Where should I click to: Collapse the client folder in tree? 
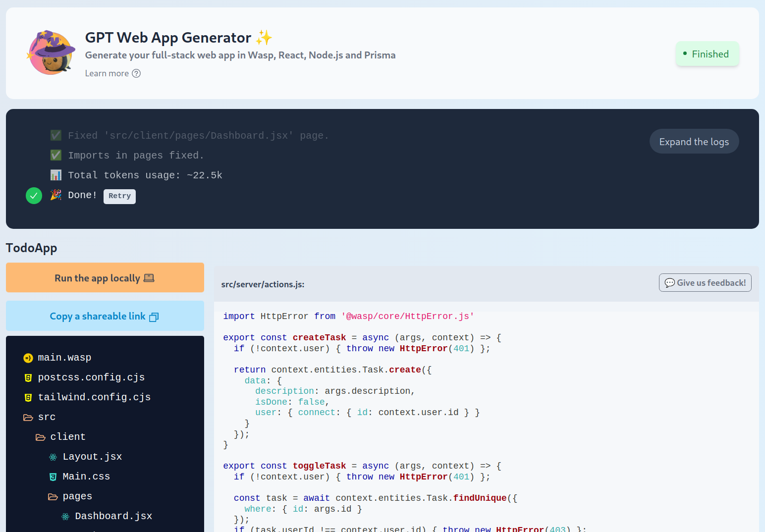point(67,437)
